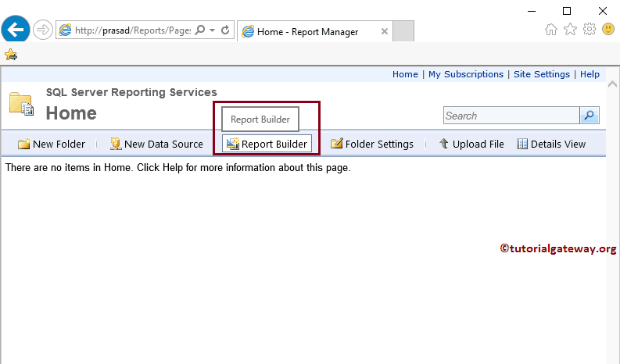Switch to Details View
The image size is (620, 364).
coord(551,145)
